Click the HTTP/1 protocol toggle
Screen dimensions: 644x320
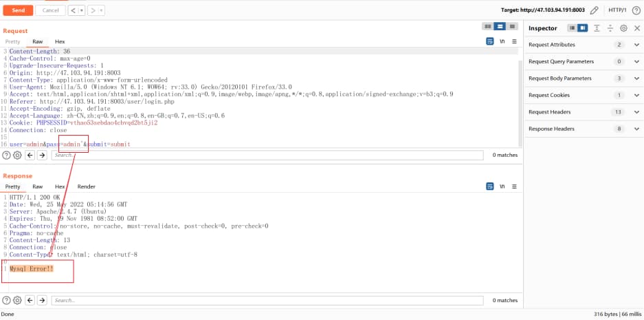point(617,10)
